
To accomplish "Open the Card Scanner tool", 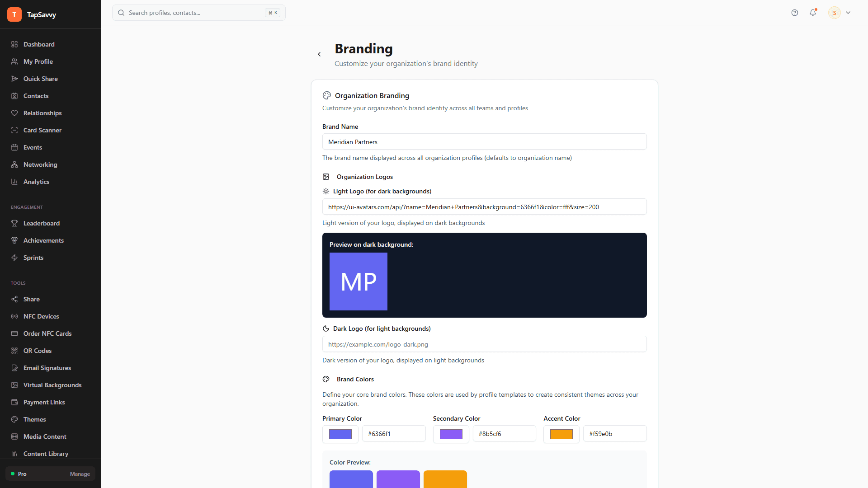I will point(42,130).
